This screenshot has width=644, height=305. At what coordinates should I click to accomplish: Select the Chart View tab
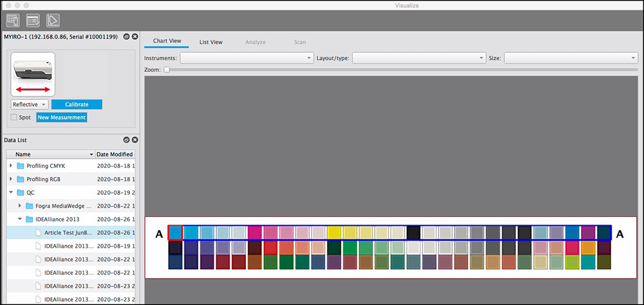click(x=166, y=42)
